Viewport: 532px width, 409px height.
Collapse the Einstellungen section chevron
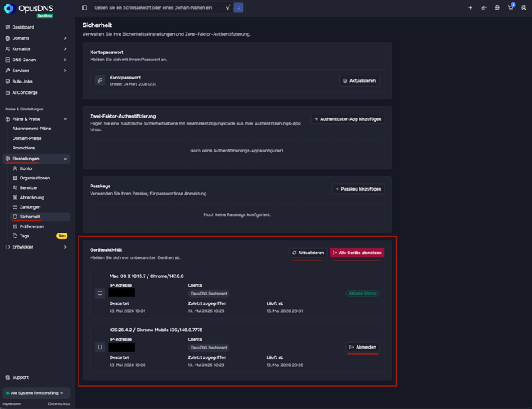pyautogui.click(x=65, y=159)
